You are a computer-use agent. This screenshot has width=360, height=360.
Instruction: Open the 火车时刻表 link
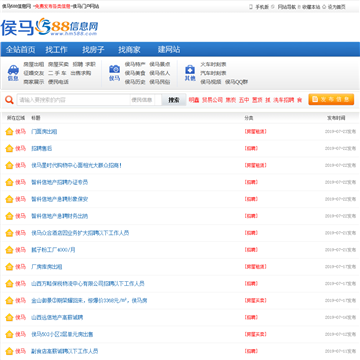coord(213,64)
